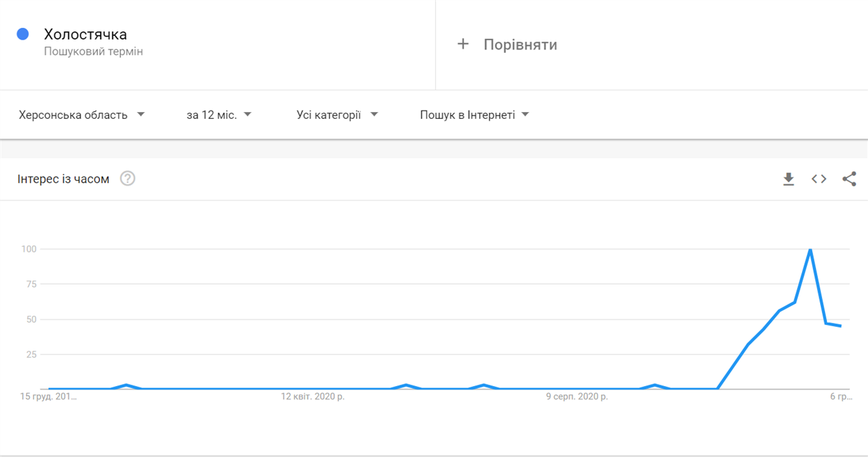Edit the Холостячка search term

click(x=85, y=34)
